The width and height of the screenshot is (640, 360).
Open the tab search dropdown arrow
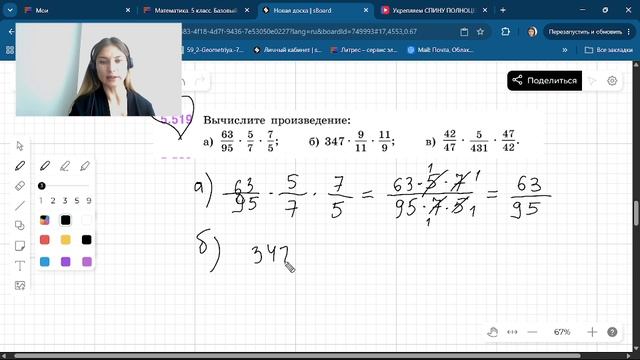point(10,10)
